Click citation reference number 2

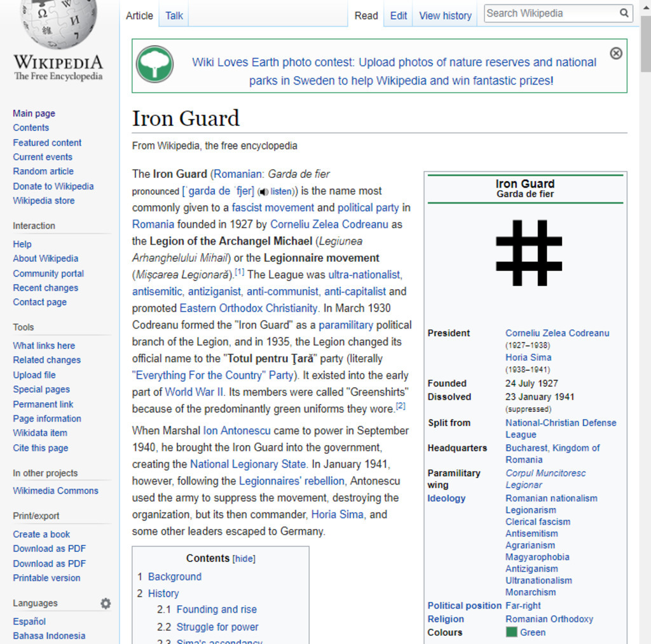click(x=401, y=406)
